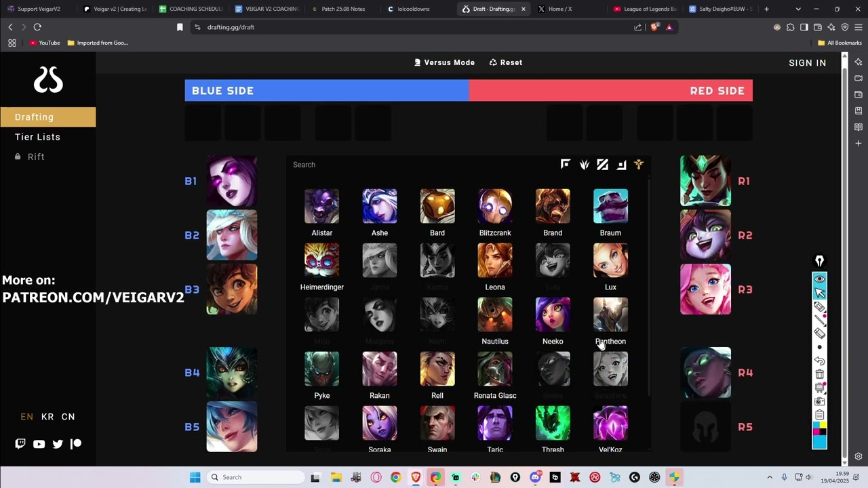Show hidden system tray icons
The width and height of the screenshot is (868, 488).
point(770,477)
